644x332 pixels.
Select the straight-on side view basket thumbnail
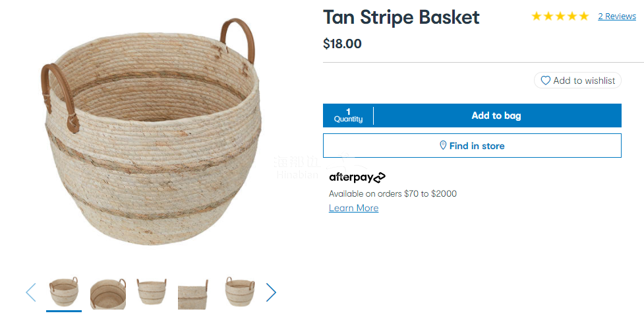coord(152,292)
